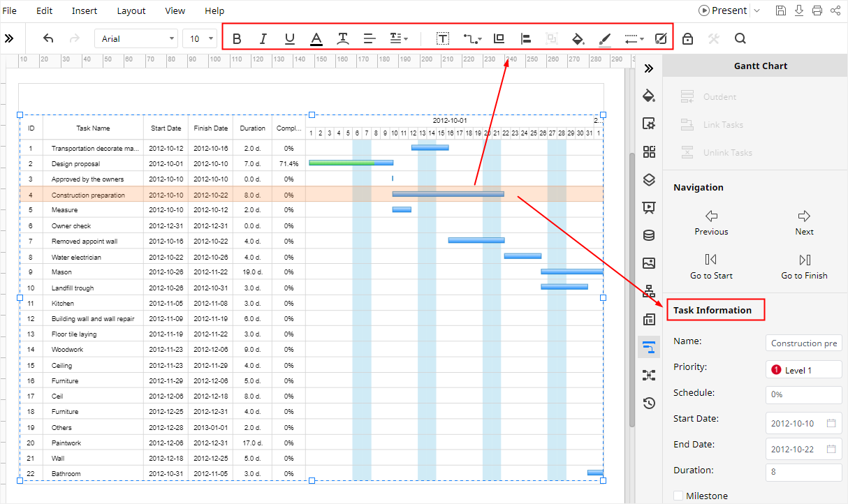Screen dimensions: 848x504
Task: Open the Fill style sidebar panel
Action: [x=649, y=96]
